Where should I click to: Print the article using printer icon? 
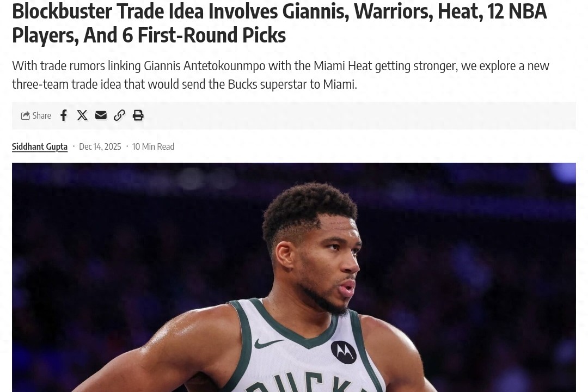click(138, 115)
